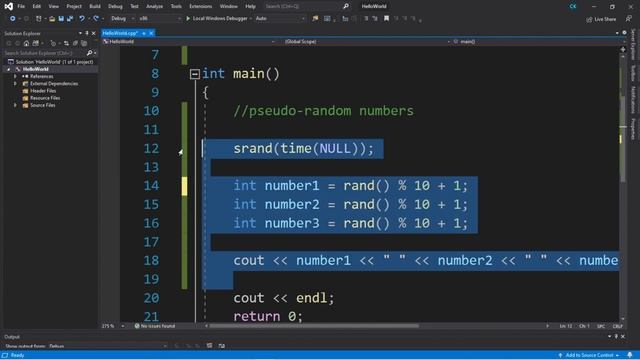Click the Save All icon
This screenshot has height=360, width=640.
pos(70,19)
